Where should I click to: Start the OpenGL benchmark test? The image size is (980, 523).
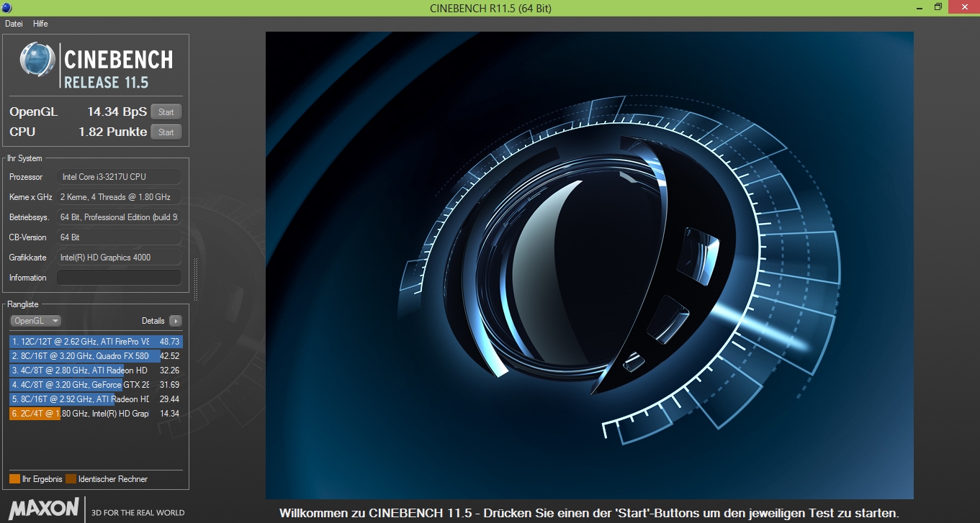[x=166, y=112]
